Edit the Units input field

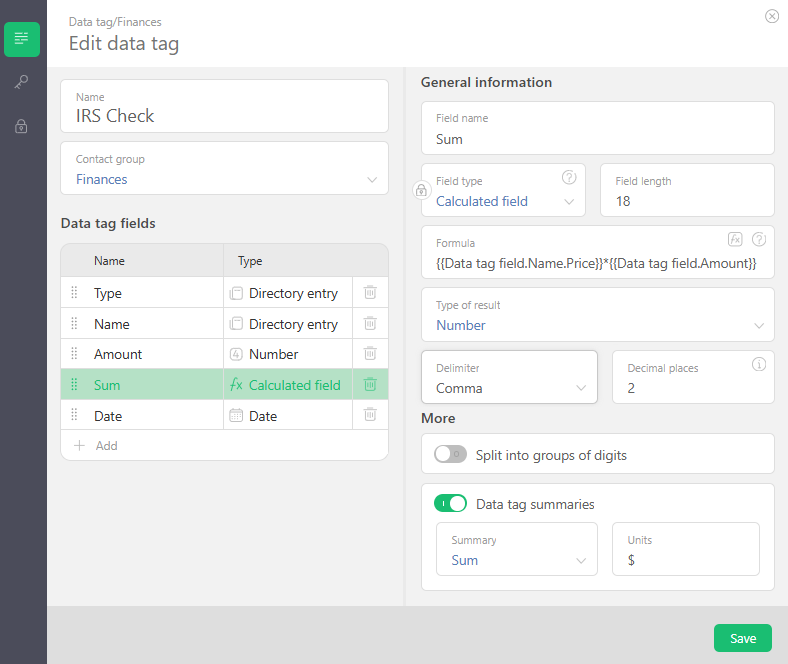685,549
